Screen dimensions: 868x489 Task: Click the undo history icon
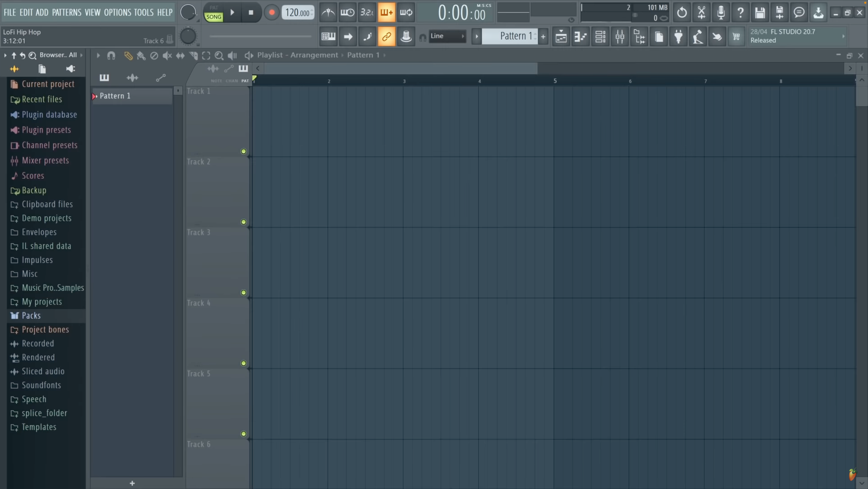tap(682, 13)
